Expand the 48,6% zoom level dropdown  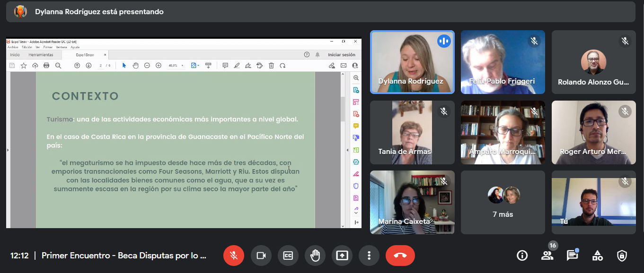click(x=183, y=66)
